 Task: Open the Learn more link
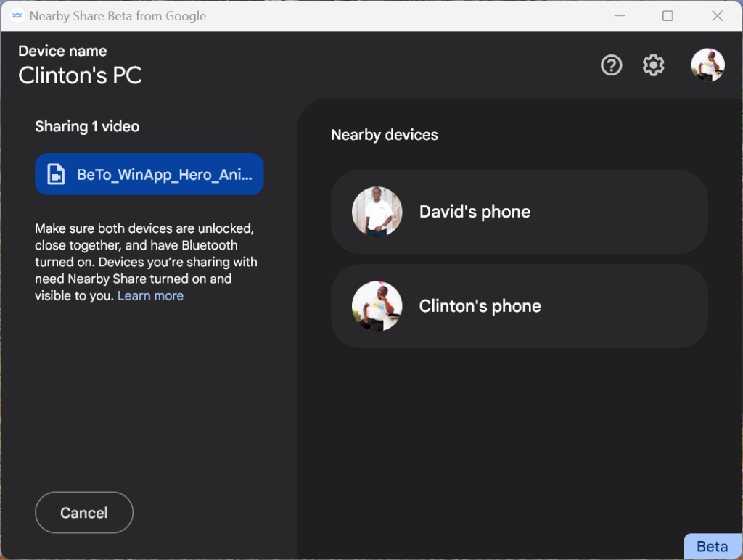coord(150,296)
